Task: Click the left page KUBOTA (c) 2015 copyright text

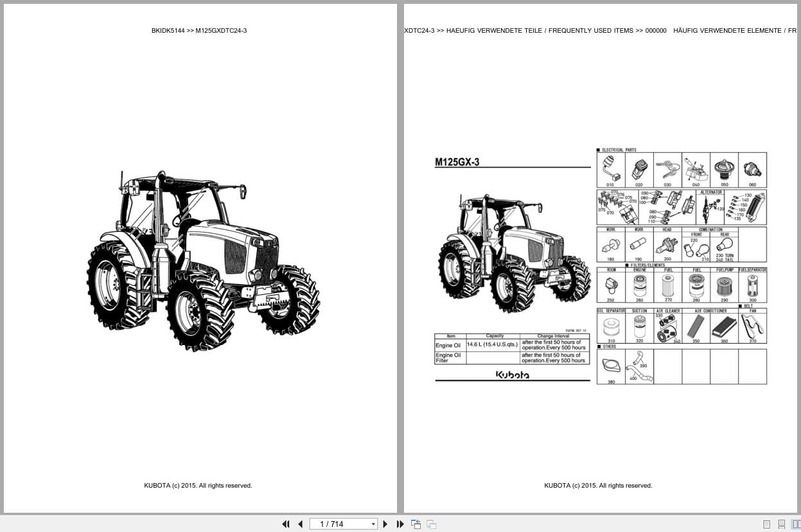Action: click(198, 486)
